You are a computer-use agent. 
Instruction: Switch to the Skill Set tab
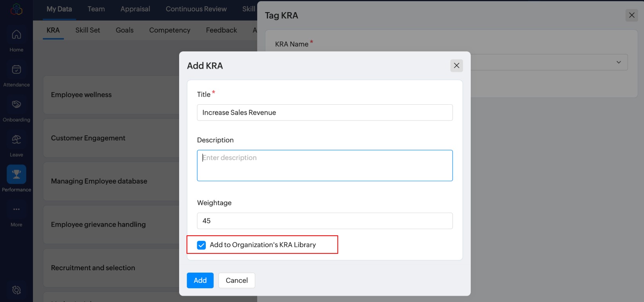pyautogui.click(x=87, y=30)
